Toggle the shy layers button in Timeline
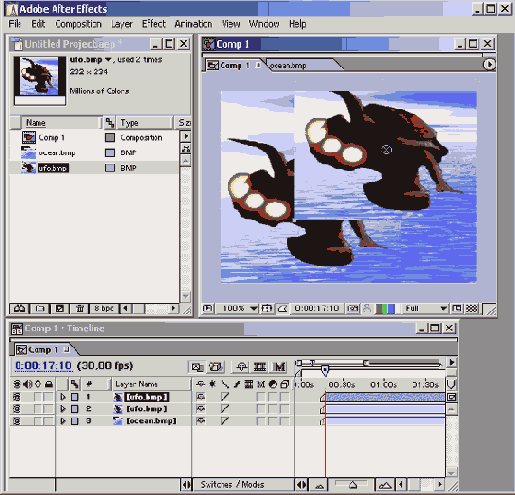The height and width of the screenshot is (495, 515). pyautogui.click(x=242, y=367)
